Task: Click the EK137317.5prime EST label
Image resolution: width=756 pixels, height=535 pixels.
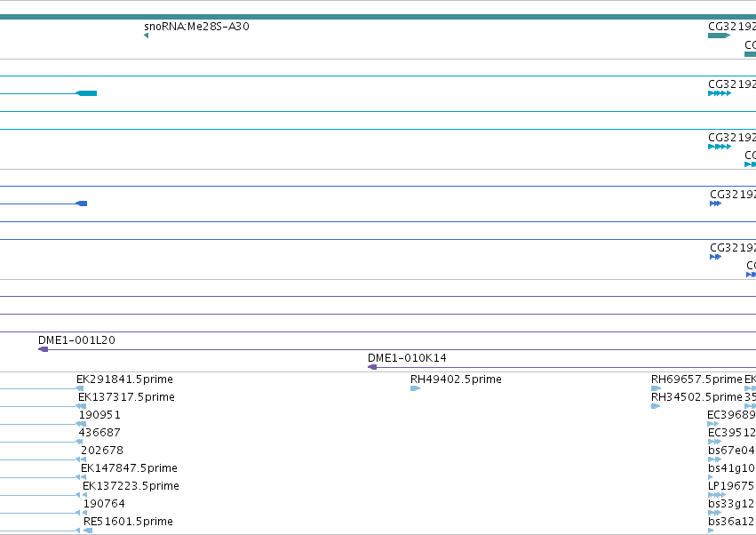Action: point(126,397)
